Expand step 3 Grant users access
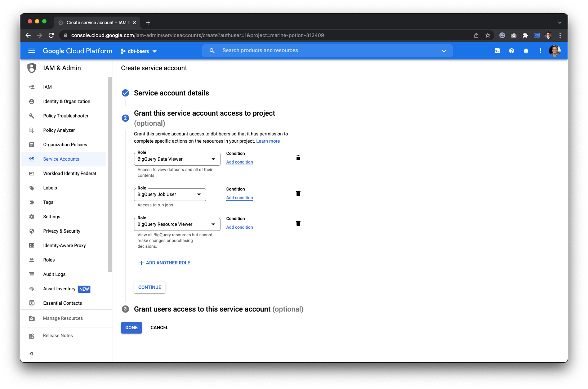Viewport: 588px width, 389px height. click(219, 309)
